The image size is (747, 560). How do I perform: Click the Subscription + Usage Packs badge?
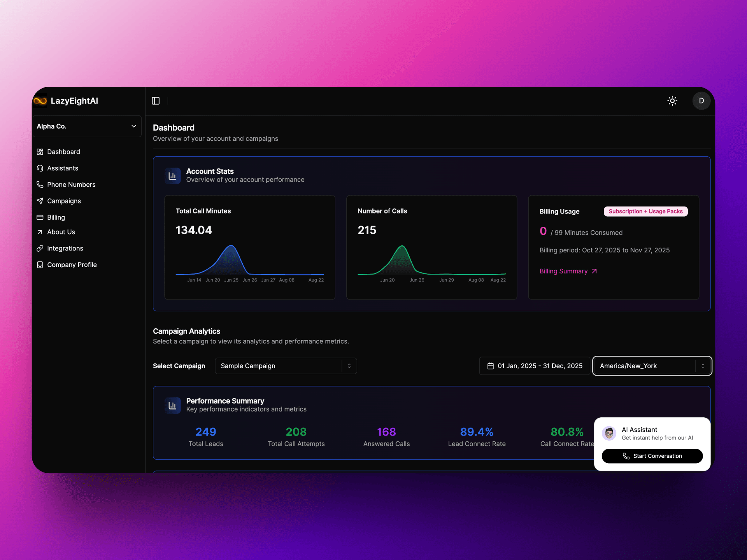pyautogui.click(x=645, y=211)
